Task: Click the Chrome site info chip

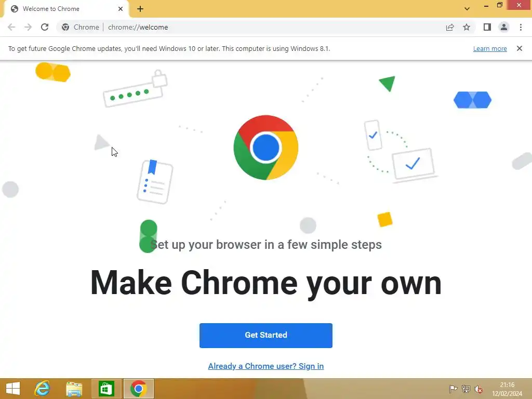Action: pyautogui.click(x=81, y=27)
